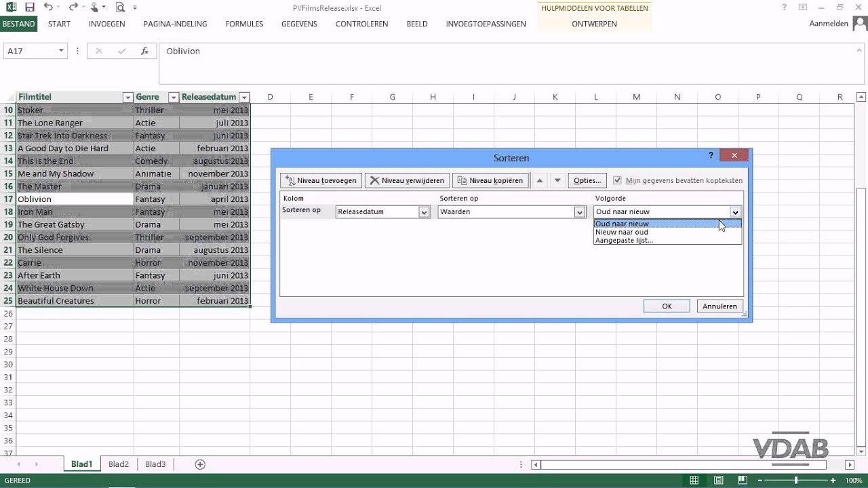Click the Excel application logo icon
The width and height of the screenshot is (868, 488).
coord(12,7)
